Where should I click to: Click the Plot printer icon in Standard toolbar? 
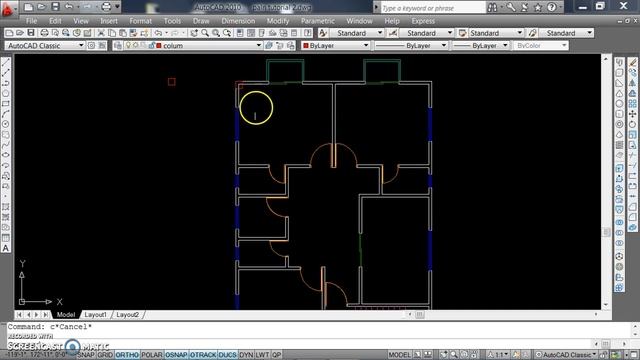(x=44, y=33)
